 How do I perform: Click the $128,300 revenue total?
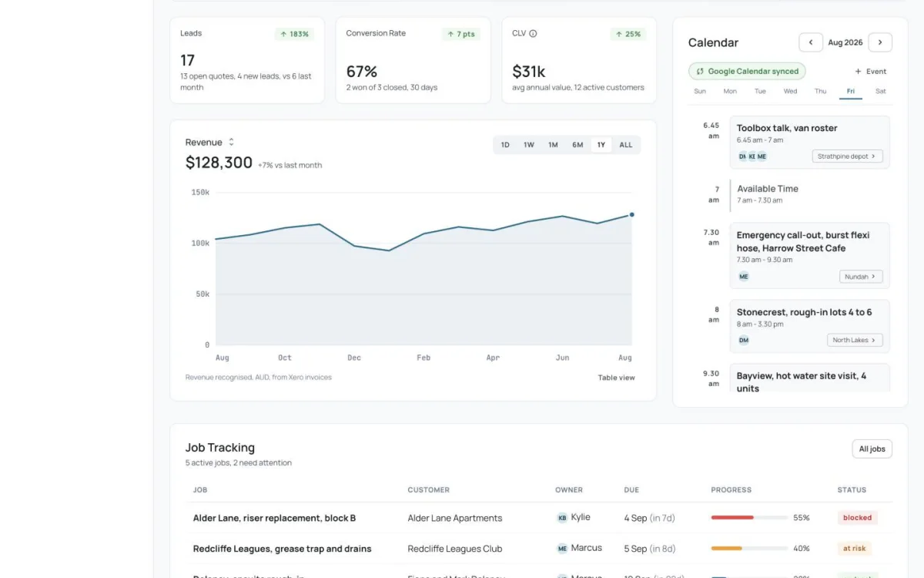pos(219,163)
